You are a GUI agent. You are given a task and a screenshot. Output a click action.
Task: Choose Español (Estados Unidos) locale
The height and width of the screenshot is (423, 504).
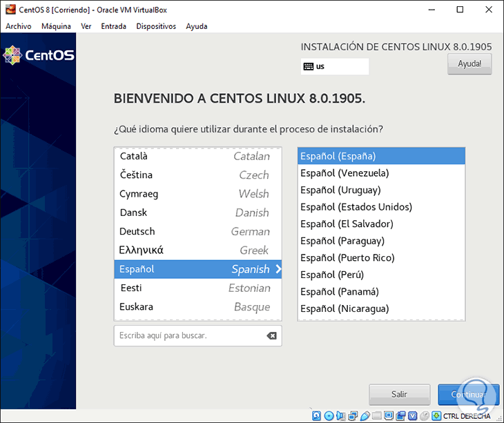[381, 207]
